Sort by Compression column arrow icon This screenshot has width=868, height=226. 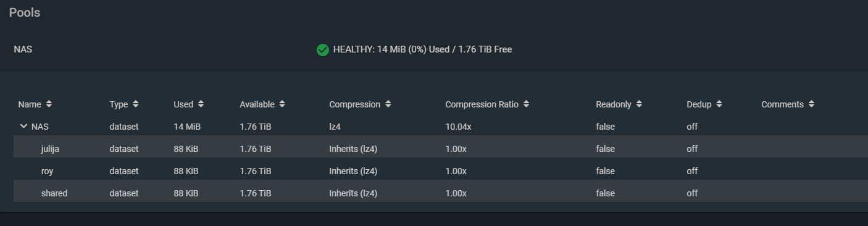pos(388,104)
